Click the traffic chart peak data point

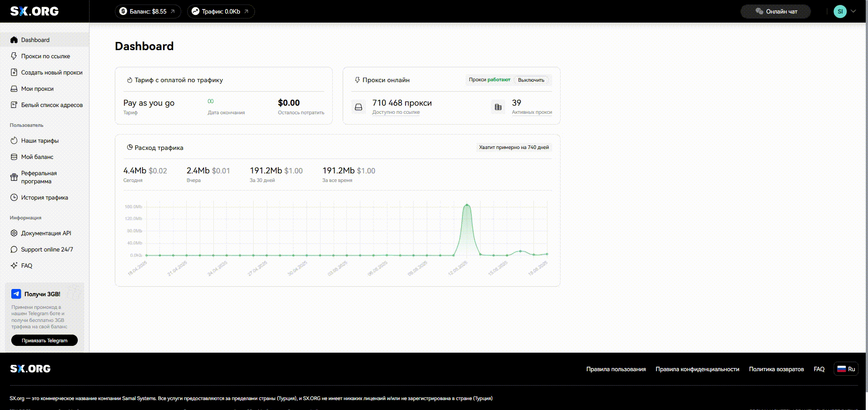[x=467, y=205]
